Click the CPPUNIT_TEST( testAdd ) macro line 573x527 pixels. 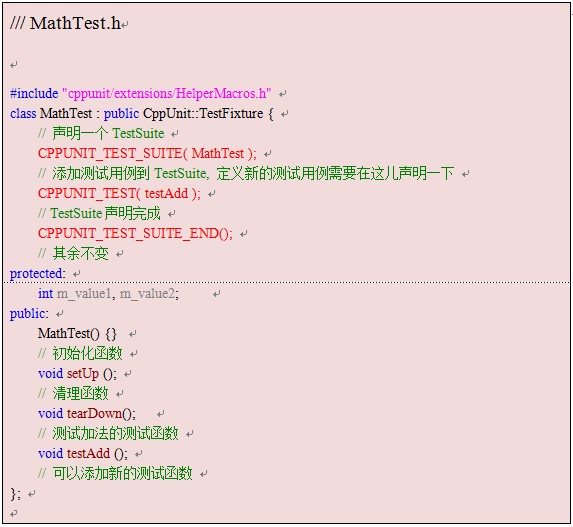(119, 193)
